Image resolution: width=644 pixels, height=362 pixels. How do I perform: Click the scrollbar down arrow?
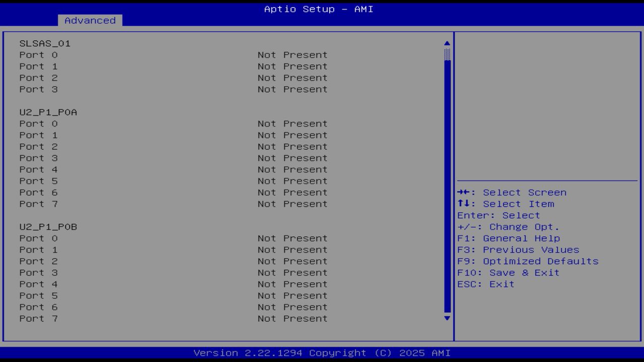point(446,319)
